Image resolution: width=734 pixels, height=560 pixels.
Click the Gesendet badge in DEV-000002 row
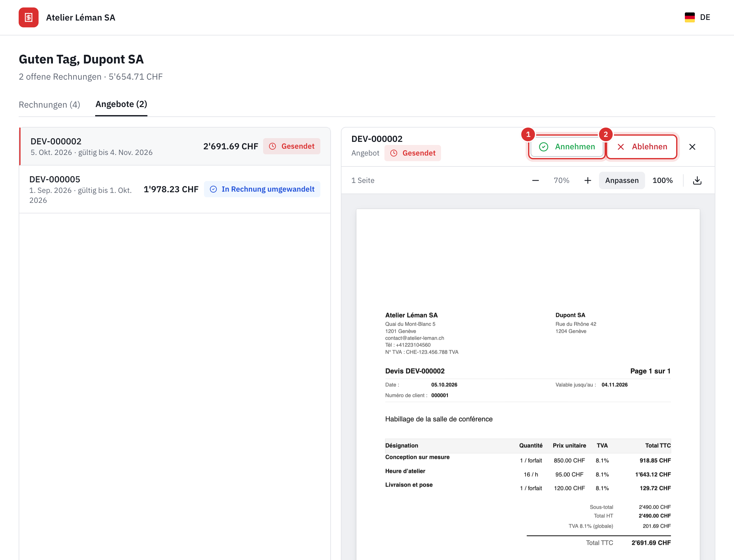(x=291, y=146)
